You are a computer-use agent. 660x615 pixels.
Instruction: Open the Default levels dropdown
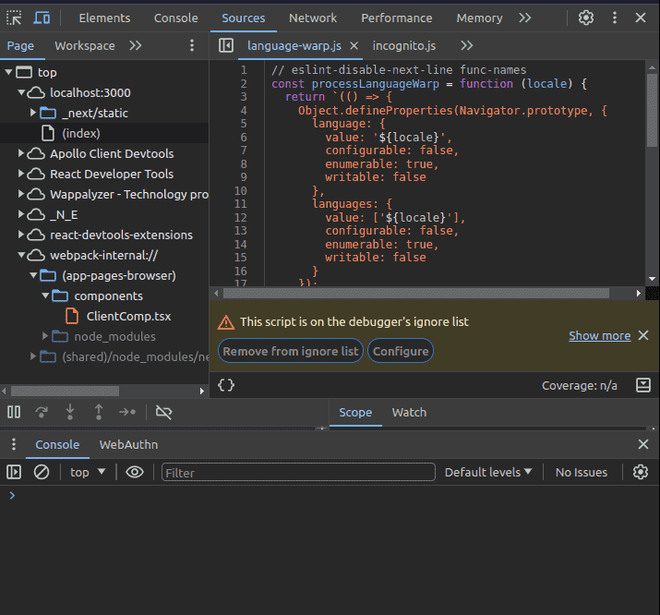[x=488, y=472]
